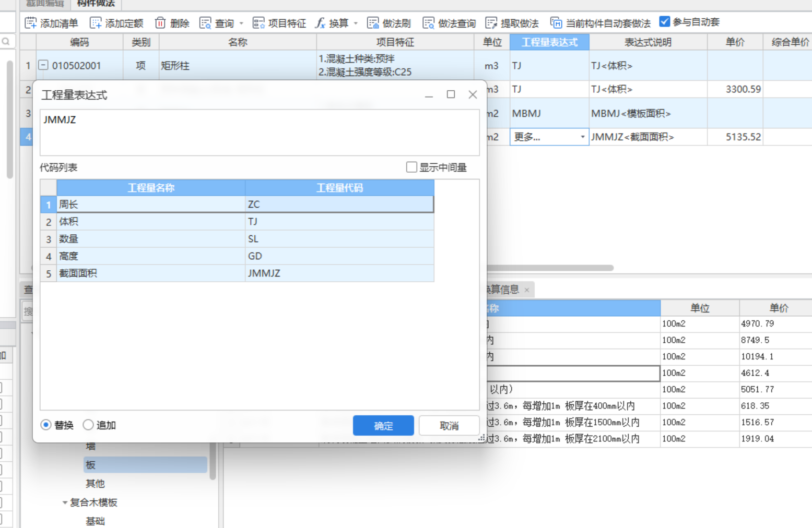Close the 工程量表达式 dialog

[x=473, y=94]
